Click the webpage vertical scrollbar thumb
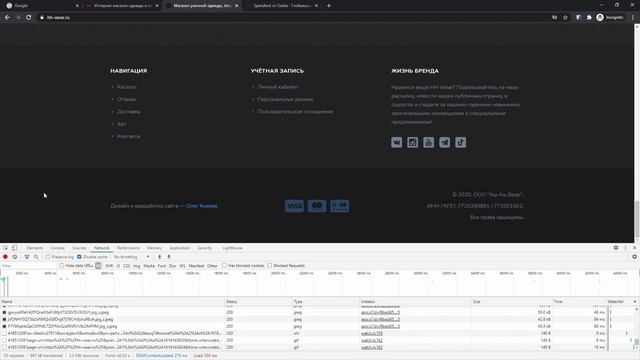 pos(637,219)
